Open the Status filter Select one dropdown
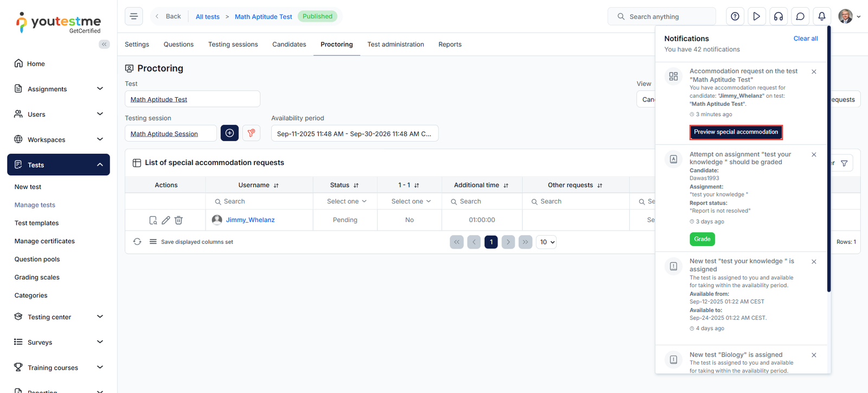The height and width of the screenshot is (393, 868). click(347, 201)
